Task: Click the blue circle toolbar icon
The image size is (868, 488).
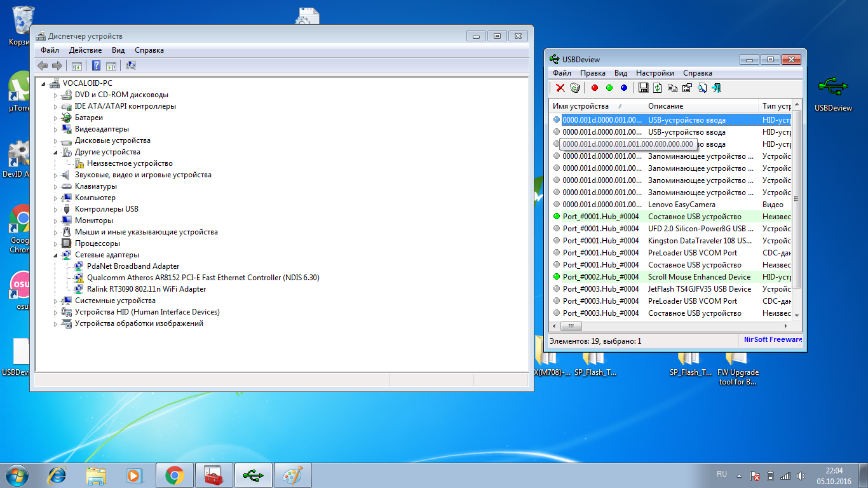Action: click(x=624, y=88)
